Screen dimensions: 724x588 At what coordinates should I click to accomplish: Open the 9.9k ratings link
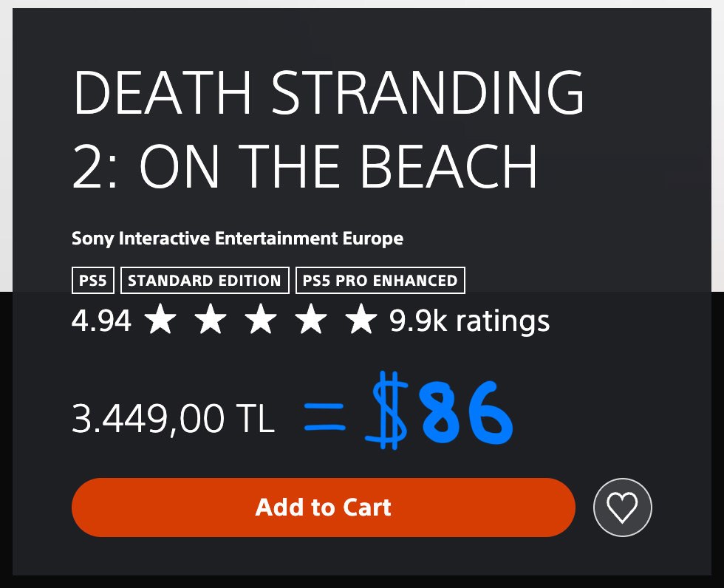point(470,321)
